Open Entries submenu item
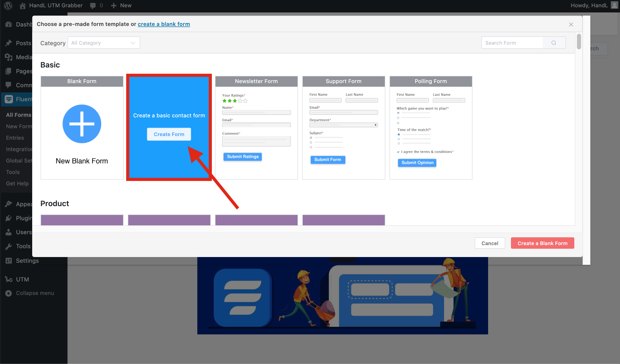Viewport: 620px width, 364px height. tap(15, 138)
